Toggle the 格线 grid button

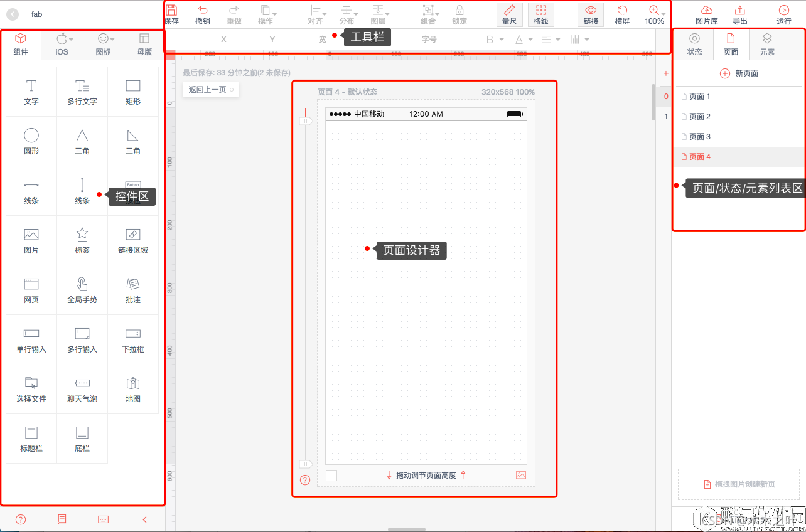[x=540, y=15]
